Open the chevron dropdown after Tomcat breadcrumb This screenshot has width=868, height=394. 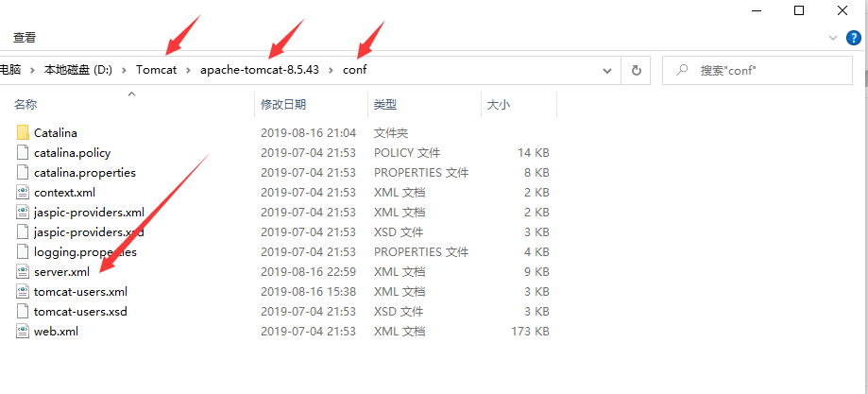(x=188, y=70)
